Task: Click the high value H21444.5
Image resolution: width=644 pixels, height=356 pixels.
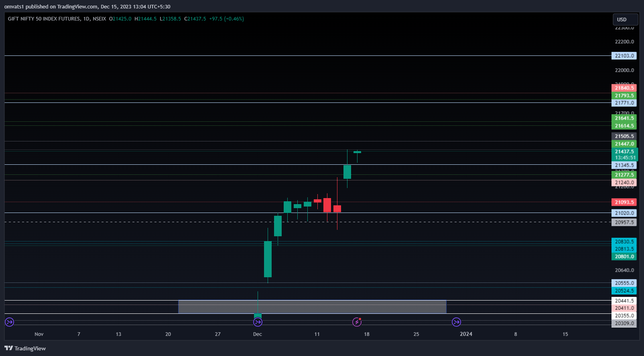Action: [x=146, y=19]
